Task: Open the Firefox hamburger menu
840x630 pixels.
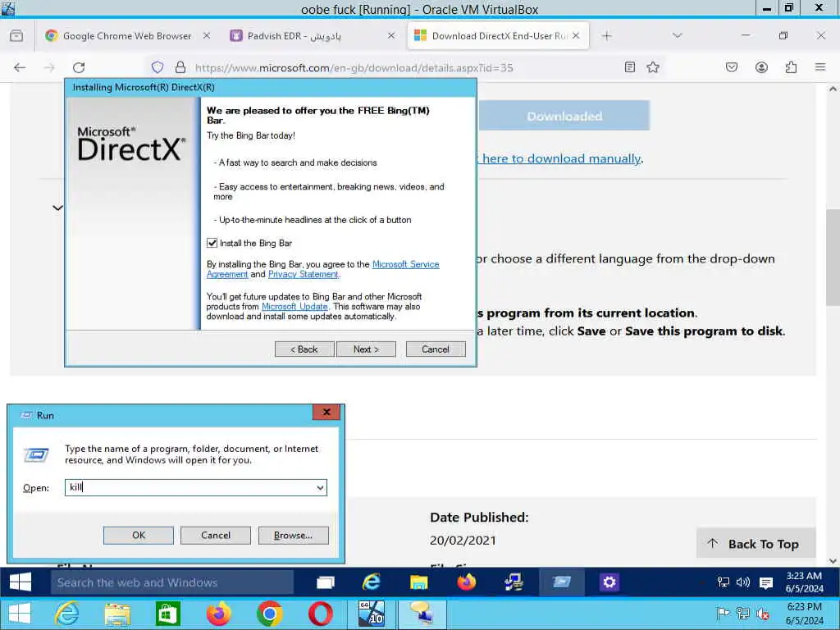Action: click(820, 67)
